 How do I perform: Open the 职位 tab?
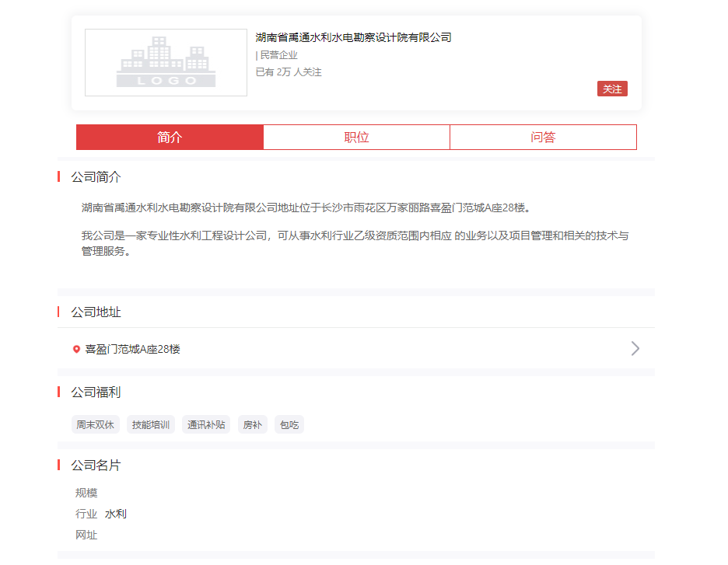356,138
